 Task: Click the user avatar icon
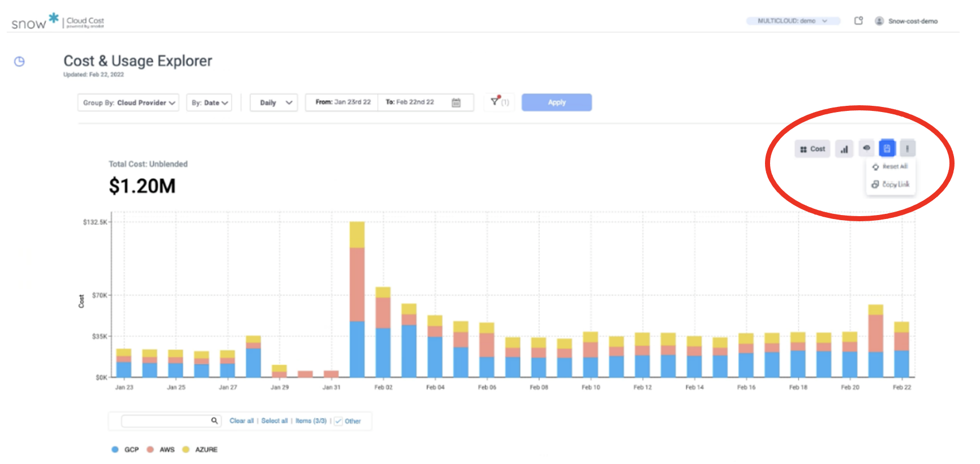pos(879,21)
